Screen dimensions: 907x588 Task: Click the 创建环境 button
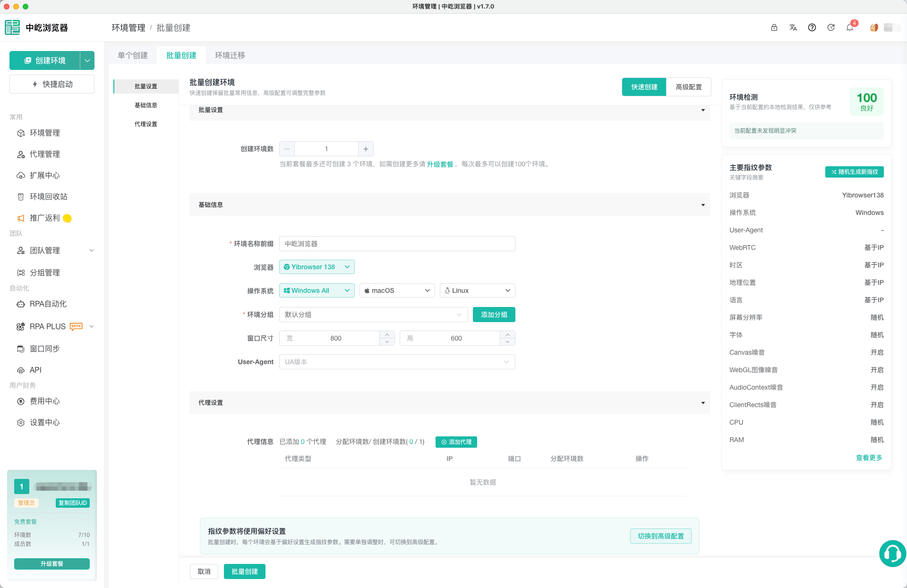(x=45, y=60)
